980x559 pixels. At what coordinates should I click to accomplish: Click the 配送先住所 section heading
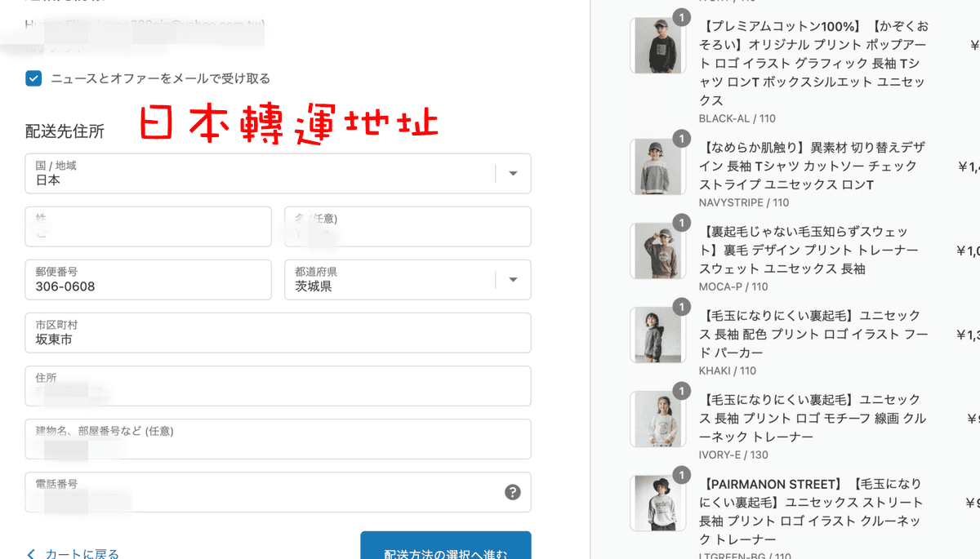[x=65, y=131]
